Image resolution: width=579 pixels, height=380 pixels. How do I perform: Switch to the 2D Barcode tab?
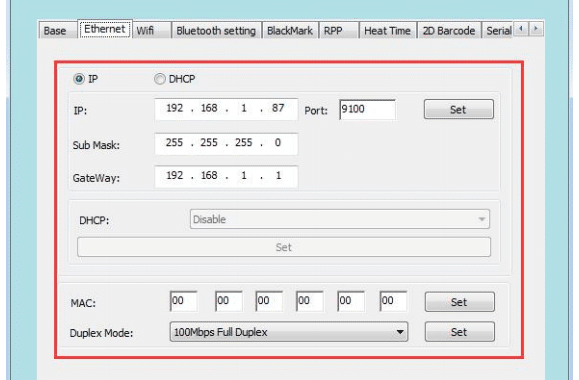[x=449, y=31]
